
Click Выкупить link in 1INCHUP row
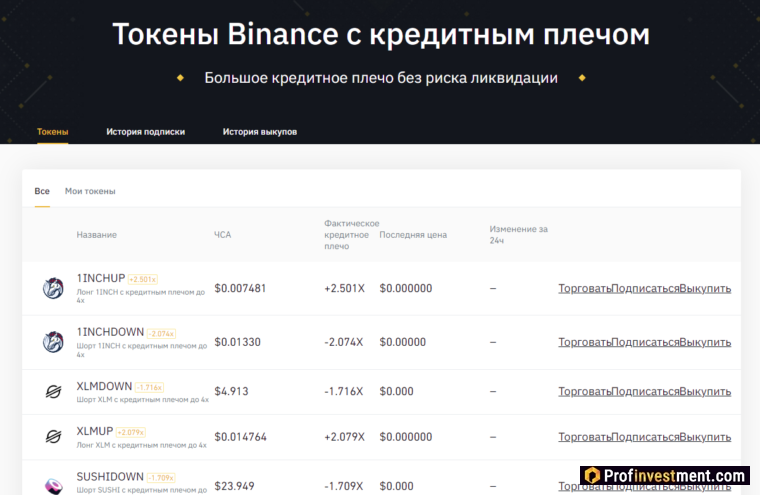click(x=705, y=288)
